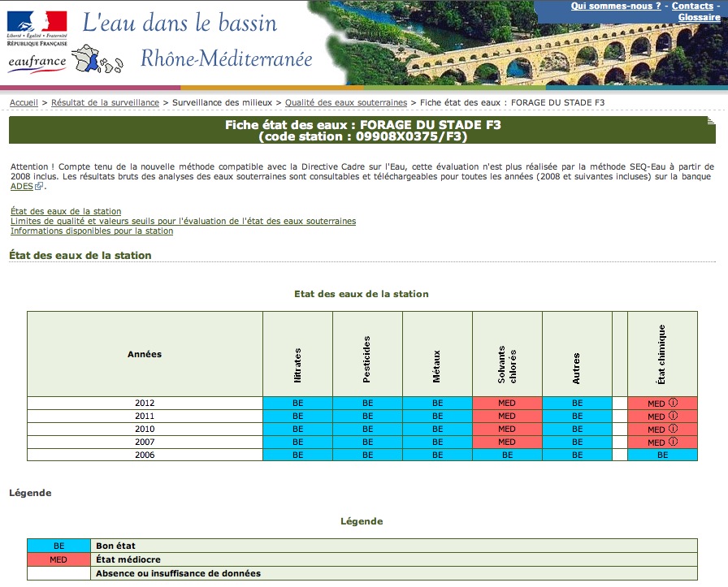Open the Glossaire link
Viewport: 728px width, 587px height.
tap(700, 17)
